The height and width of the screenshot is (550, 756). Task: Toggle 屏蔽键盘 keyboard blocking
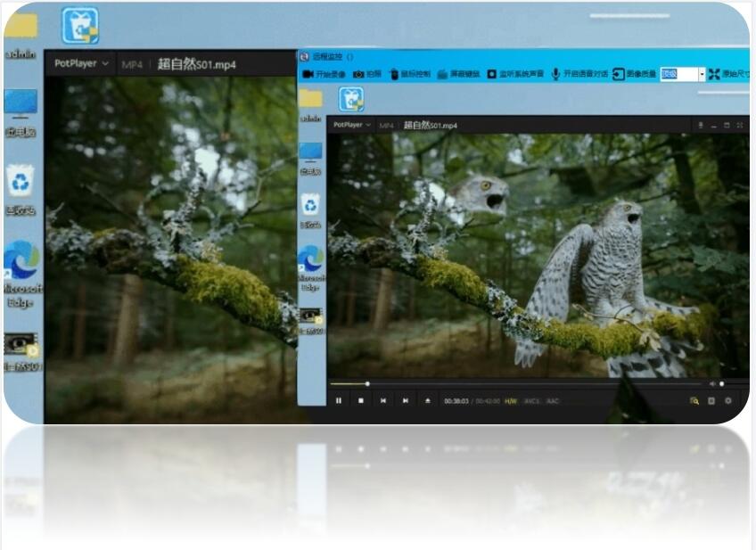458,74
